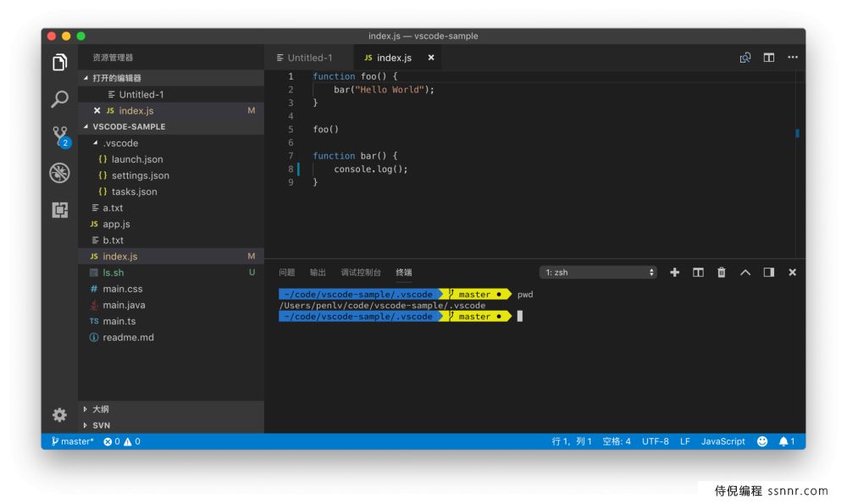Image resolution: width=847 pixels, height=504 pixels.
Task: Close the terminal panel
Action: coord(793,272)
